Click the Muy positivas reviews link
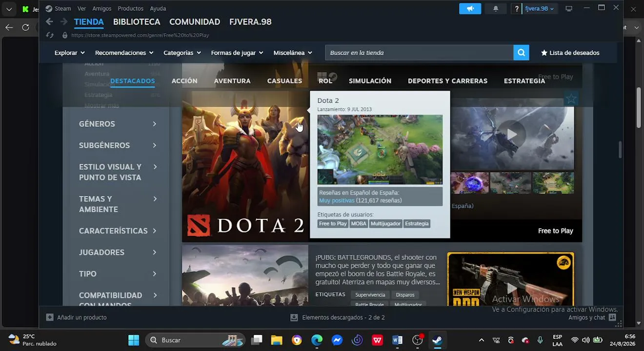 (x=337, y=200)
